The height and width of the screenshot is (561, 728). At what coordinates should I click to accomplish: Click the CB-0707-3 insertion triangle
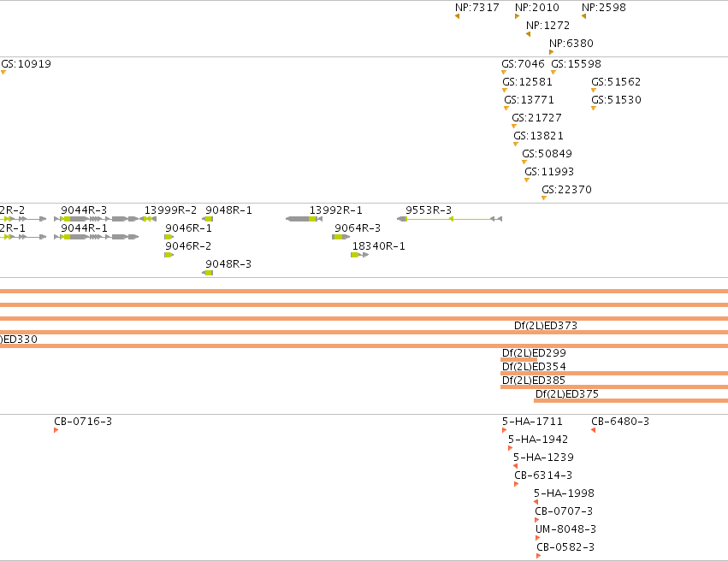point(537,520)
